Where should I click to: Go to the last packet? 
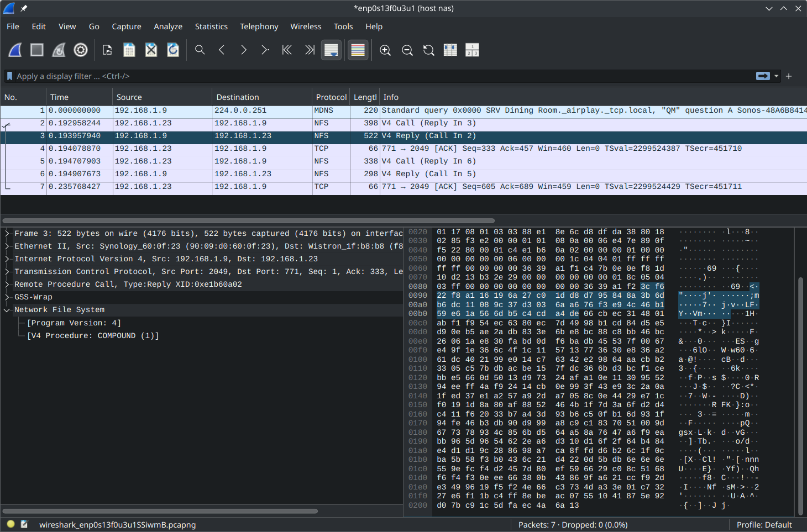[x=309, y=50]
